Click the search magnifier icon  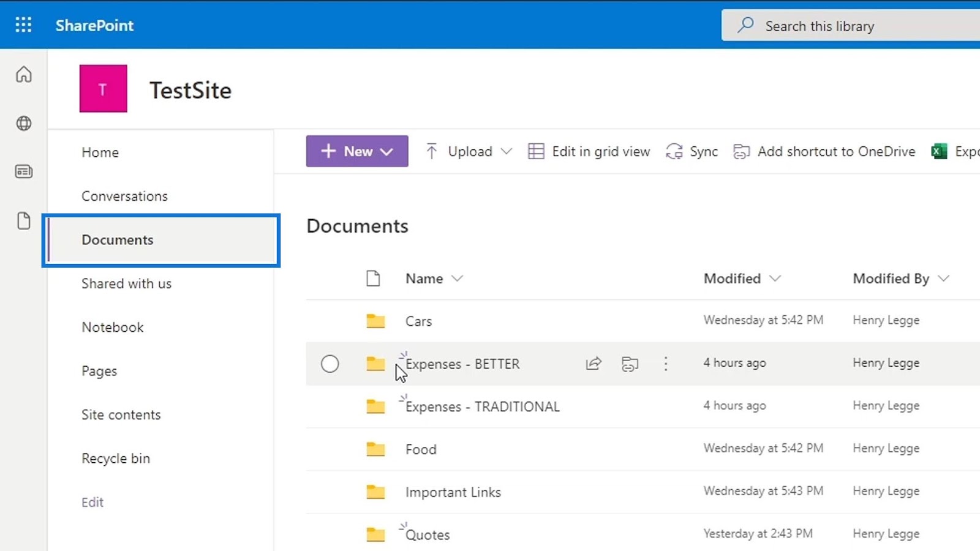745,25
